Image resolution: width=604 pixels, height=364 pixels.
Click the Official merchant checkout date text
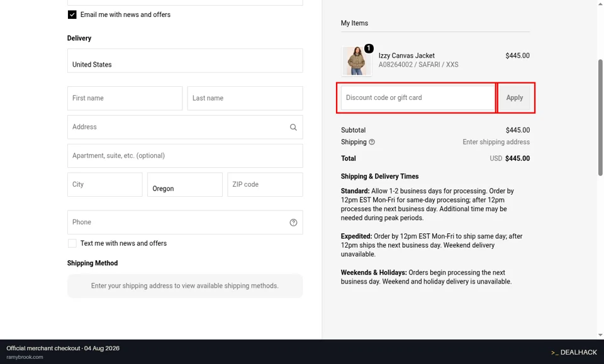tap(63, 348)
